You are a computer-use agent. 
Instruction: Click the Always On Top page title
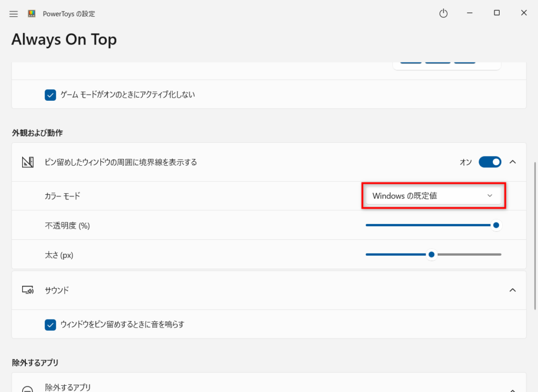click(x=64, y=40)
